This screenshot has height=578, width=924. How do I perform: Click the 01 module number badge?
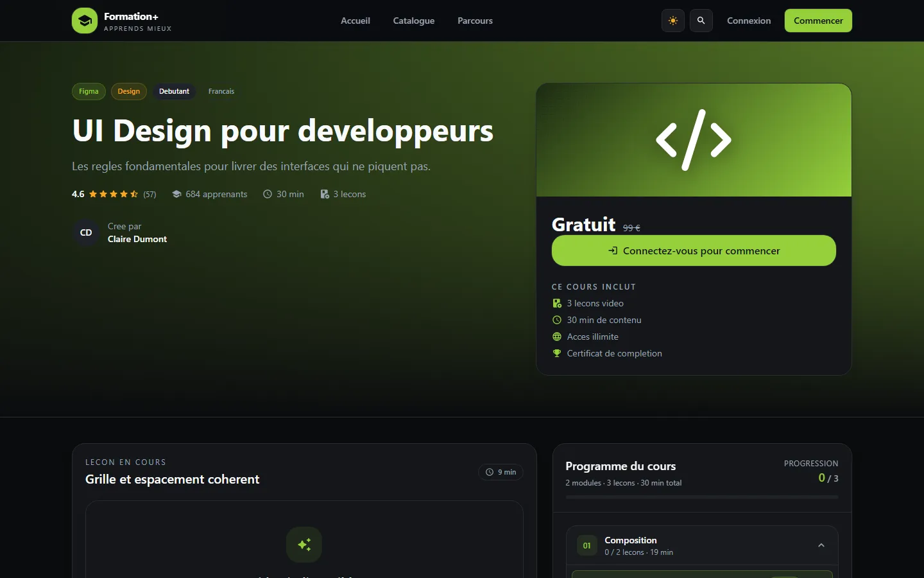(587, 546)
